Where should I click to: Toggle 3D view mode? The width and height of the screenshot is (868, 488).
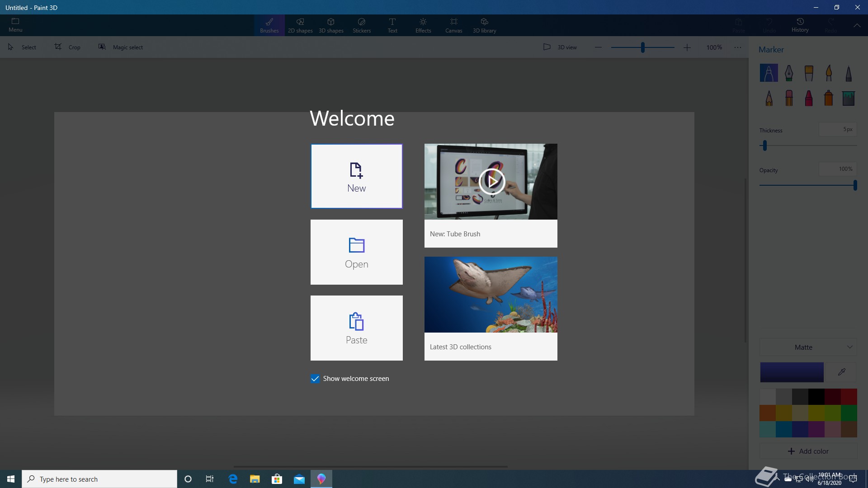[560, 47]
